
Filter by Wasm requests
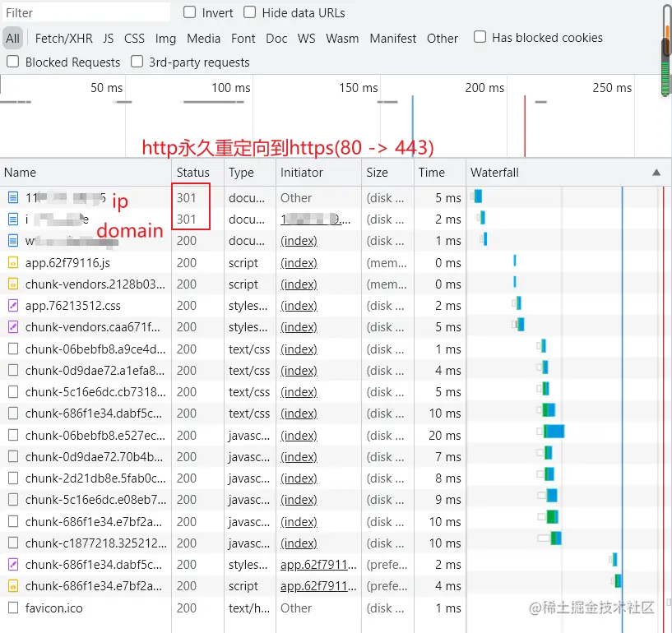pos(342,38)
